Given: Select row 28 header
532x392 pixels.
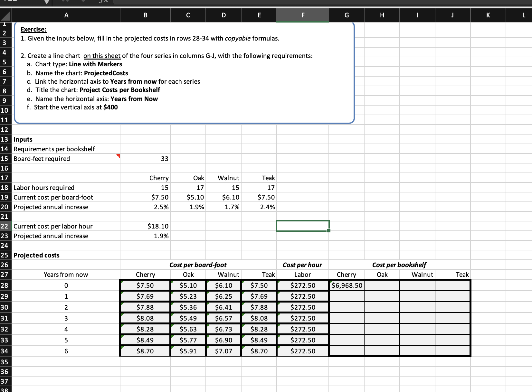Looking at the screenshot, I should tap(5, 285).
